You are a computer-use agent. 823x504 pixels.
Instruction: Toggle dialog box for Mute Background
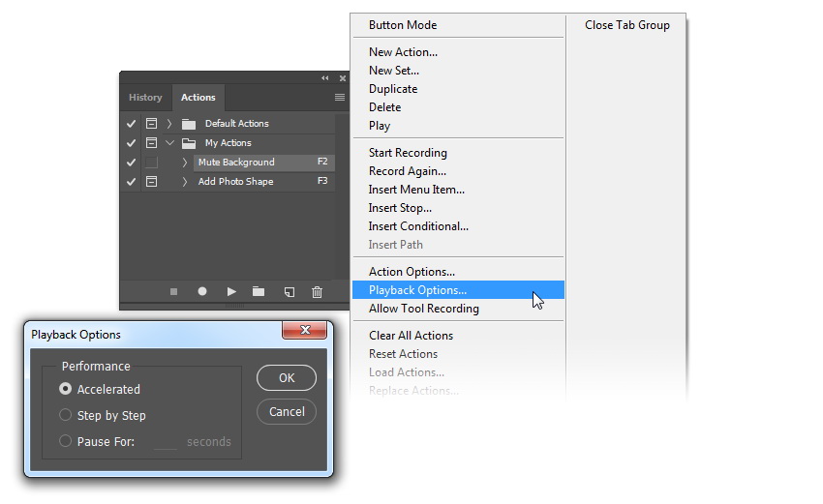point(151,163)
